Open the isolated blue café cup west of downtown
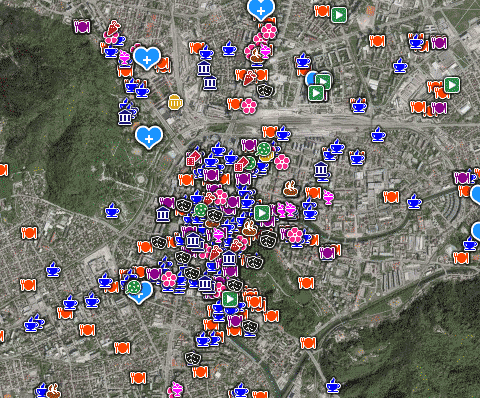Image resolution: width=480 pixels, height=398 pixels. 112,210
